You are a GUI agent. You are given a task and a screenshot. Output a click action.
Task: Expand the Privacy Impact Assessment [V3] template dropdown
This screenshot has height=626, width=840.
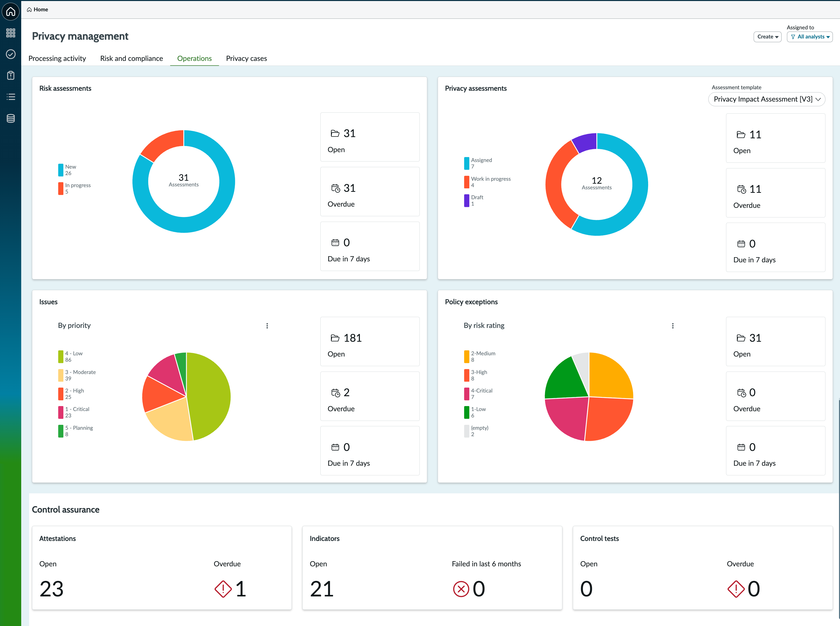(x=767, y=99)
